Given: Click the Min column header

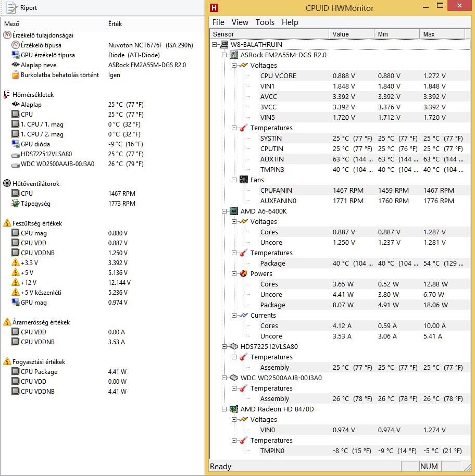Looking at the screenshot, I should tap(397, 34).
